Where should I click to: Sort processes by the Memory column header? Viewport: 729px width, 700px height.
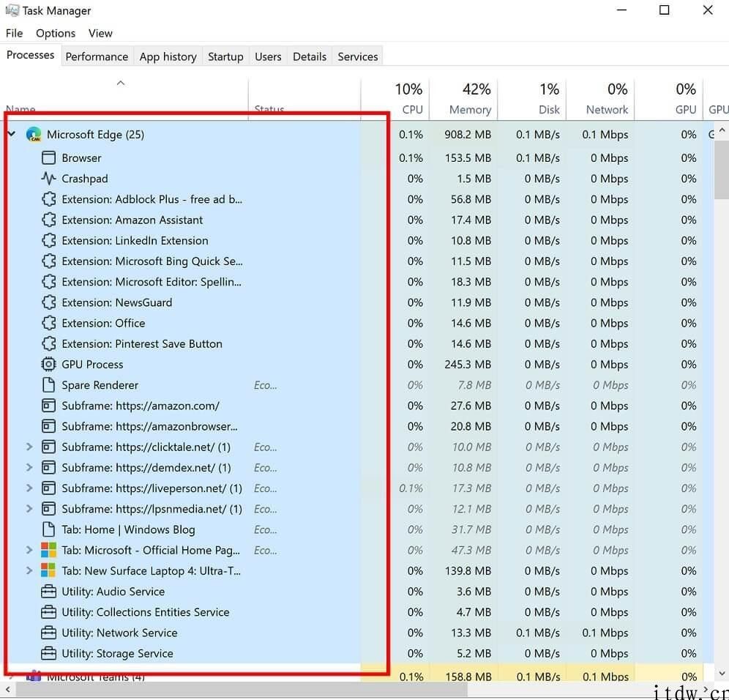point(463,99)
